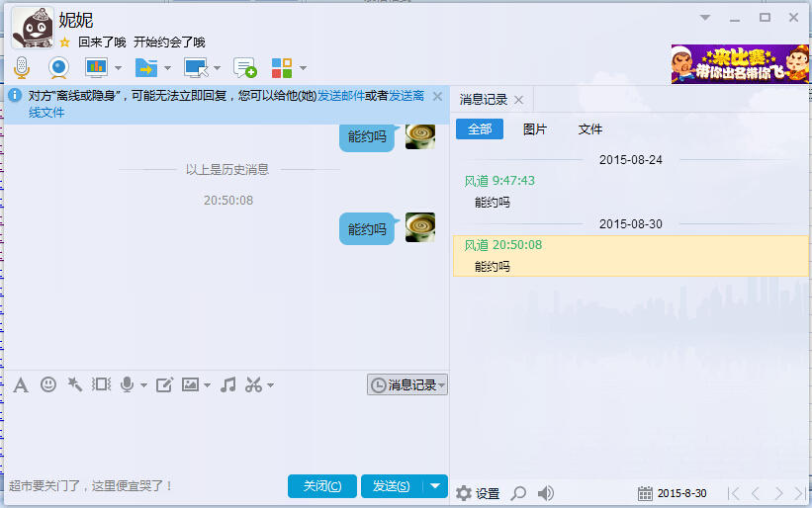Viewport: 812px width, 508px height.
Task: Expand the file transfer folder dropdown arrow
Action: point(167,68)
